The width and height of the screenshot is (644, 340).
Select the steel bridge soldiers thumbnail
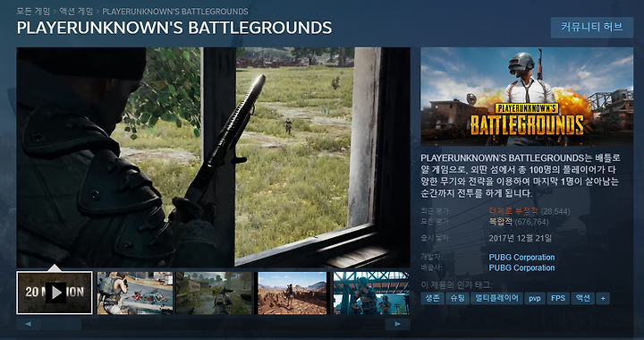[371, 293]
